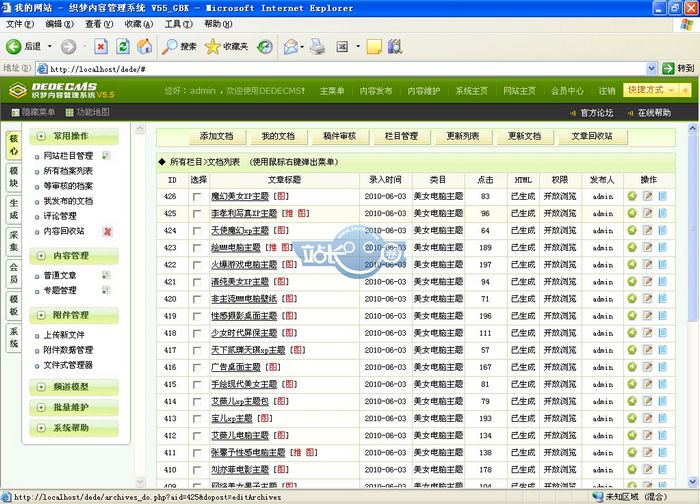Switch to 生成 side tab
This screenshot has height=504, width=700.
(14, 209)
